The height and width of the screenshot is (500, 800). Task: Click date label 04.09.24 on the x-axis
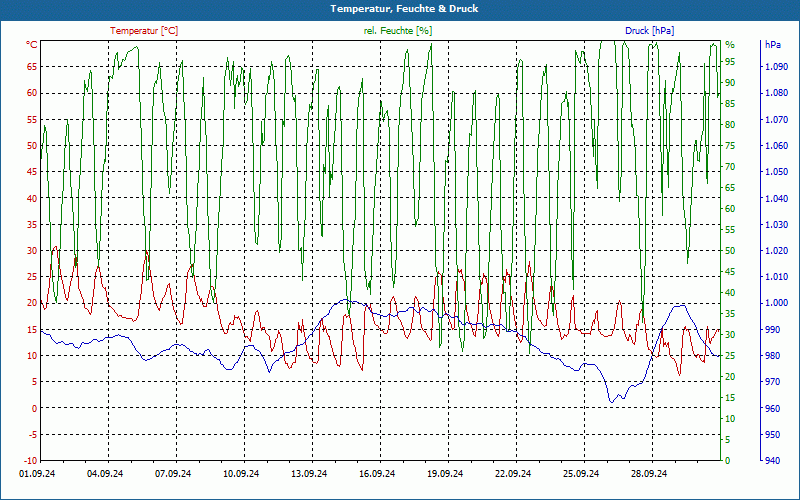tap(105, 474)
